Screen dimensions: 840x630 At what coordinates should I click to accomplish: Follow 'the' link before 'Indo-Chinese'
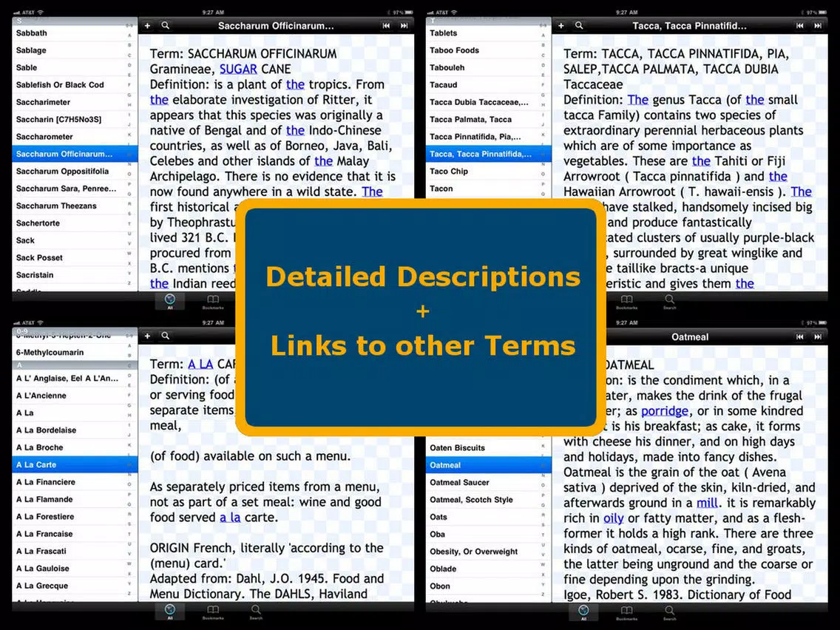(x=295, y=131)
